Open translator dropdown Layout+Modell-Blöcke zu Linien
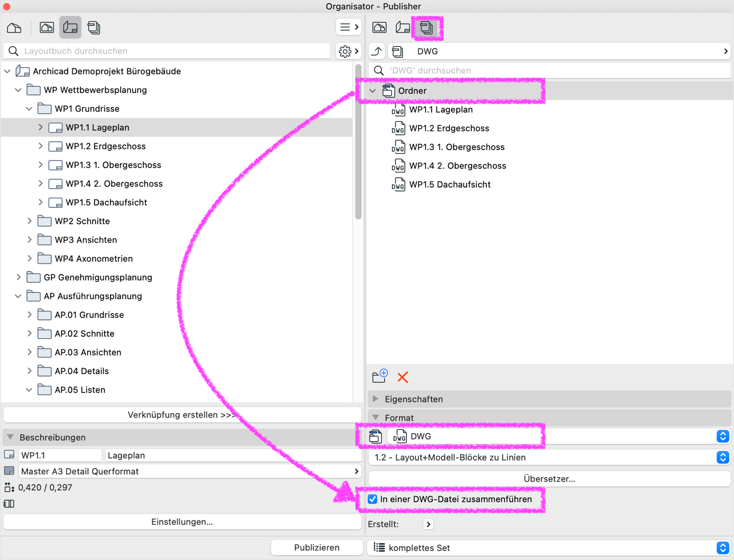Screen dimensions: 734x560 tap(549, 457)
